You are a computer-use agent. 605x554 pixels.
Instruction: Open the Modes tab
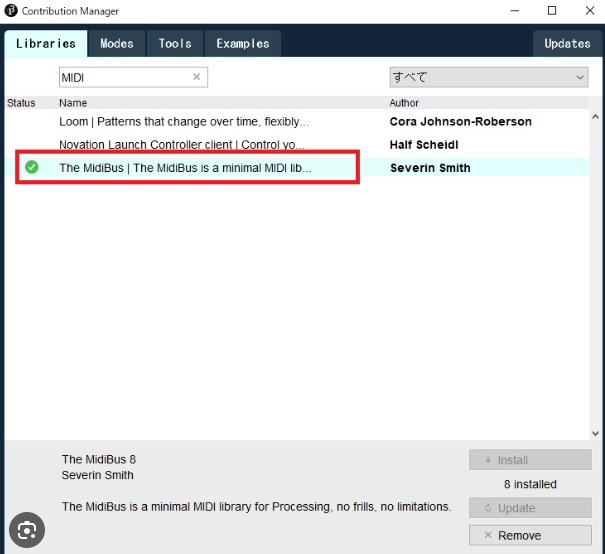[117, 43]
